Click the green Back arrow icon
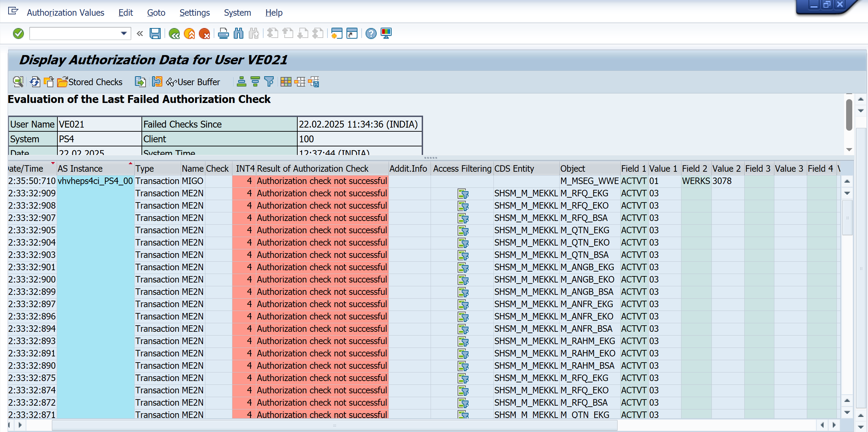868x432 pixels. pyautogui.click(x=174, y=34)
